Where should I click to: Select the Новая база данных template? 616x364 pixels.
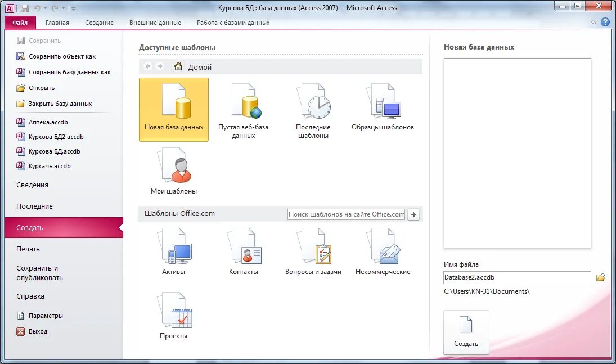click(x=174, y=109)
